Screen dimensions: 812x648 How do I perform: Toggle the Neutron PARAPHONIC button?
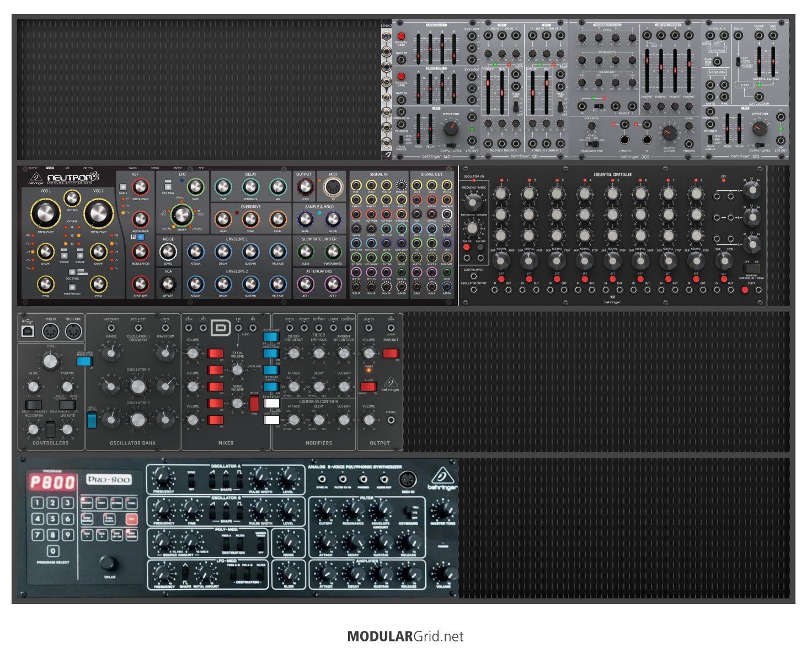tap(72, 287)
